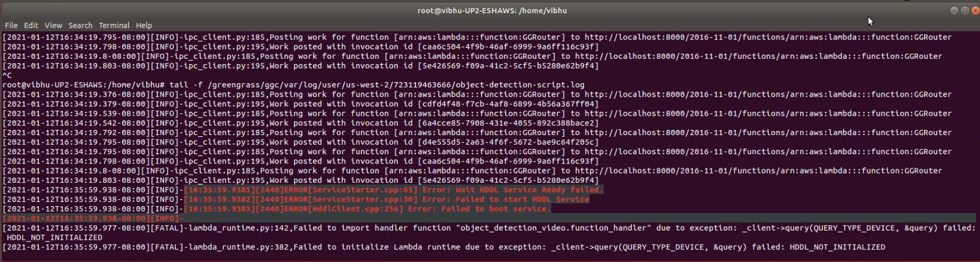
Task: Maximize the terminal window
Action: [x=965, y=10]
